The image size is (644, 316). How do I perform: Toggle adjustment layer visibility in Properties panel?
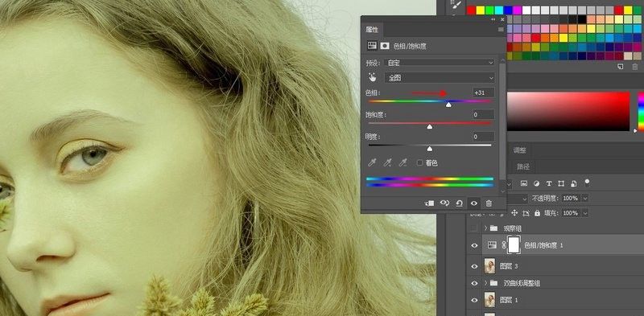tap(474, 203)
